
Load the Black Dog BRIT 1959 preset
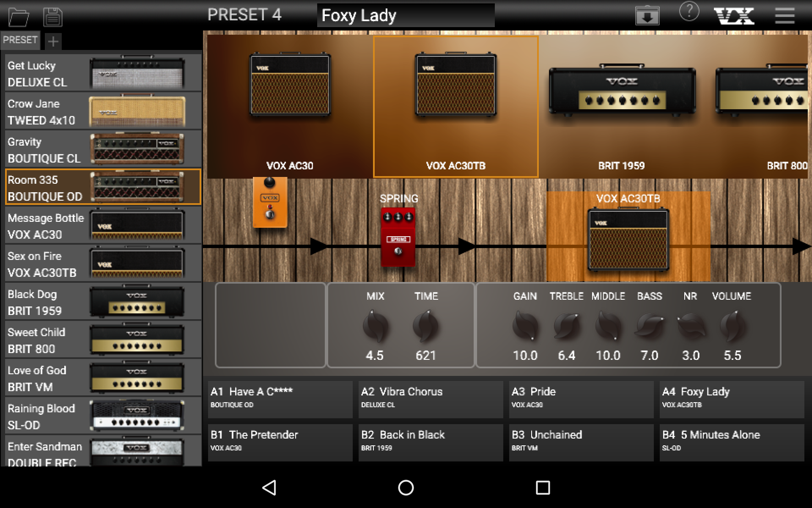pos(103,302)
